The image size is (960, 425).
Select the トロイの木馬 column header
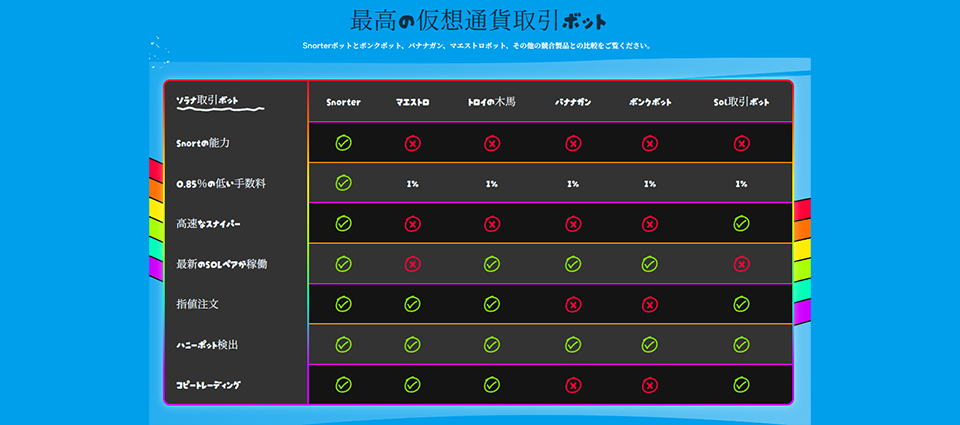492,102
